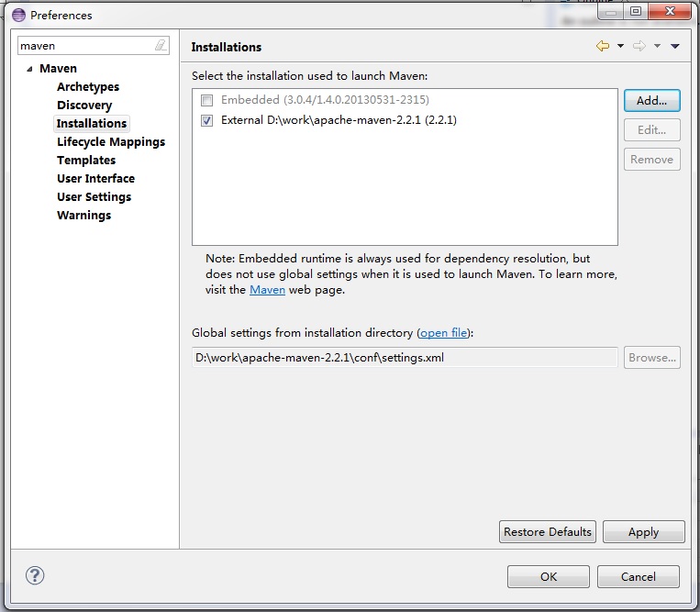Click the global settings path field

[x=405, y=358]
